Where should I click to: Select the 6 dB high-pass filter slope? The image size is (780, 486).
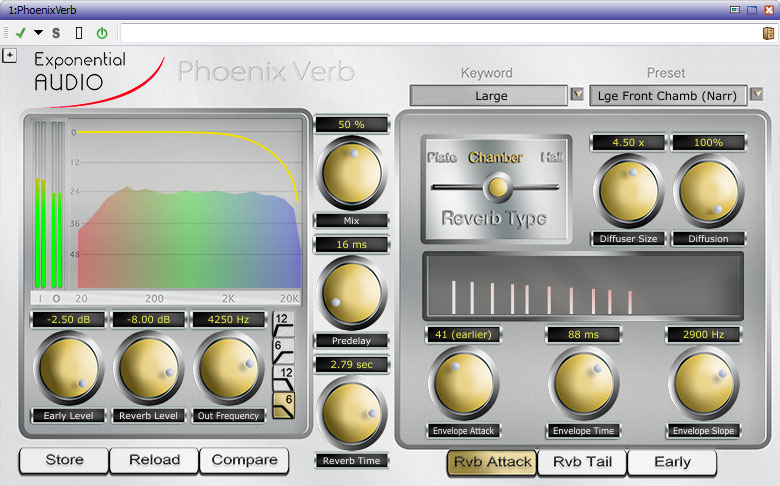(284, 349)
